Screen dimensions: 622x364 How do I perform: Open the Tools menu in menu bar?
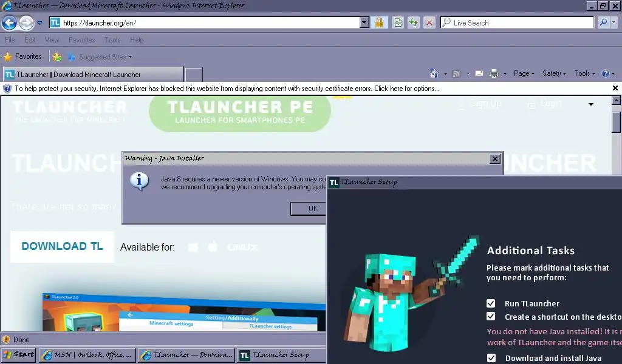pos(112,40)
